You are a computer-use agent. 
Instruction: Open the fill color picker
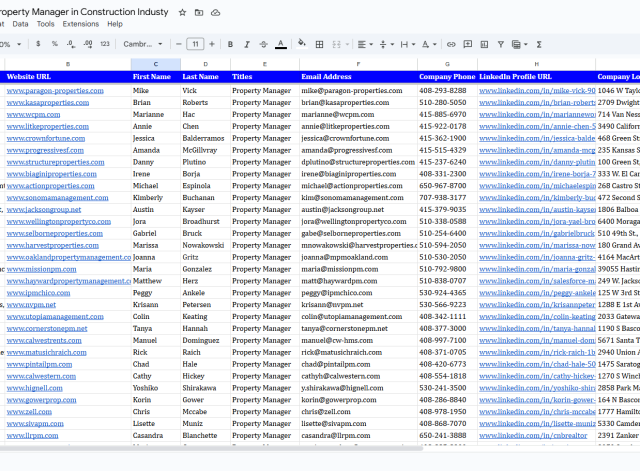coord(302,44)
